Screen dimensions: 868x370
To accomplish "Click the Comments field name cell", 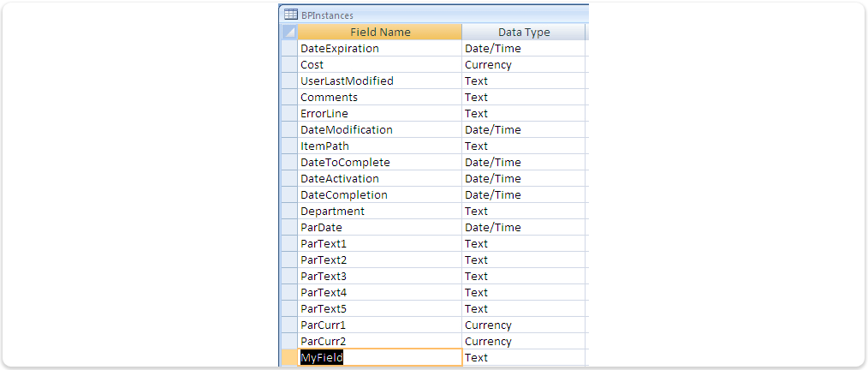I will click(380, 98).
